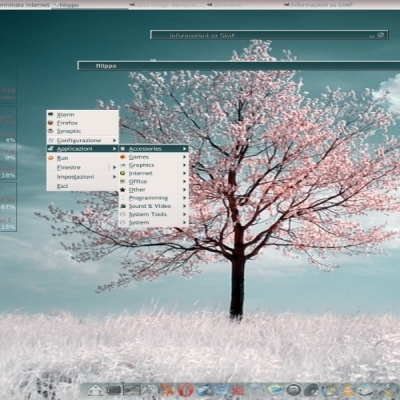Switch to Strumenti in the taskbar
Screen dimensions: 400x400
pos(244,5)
